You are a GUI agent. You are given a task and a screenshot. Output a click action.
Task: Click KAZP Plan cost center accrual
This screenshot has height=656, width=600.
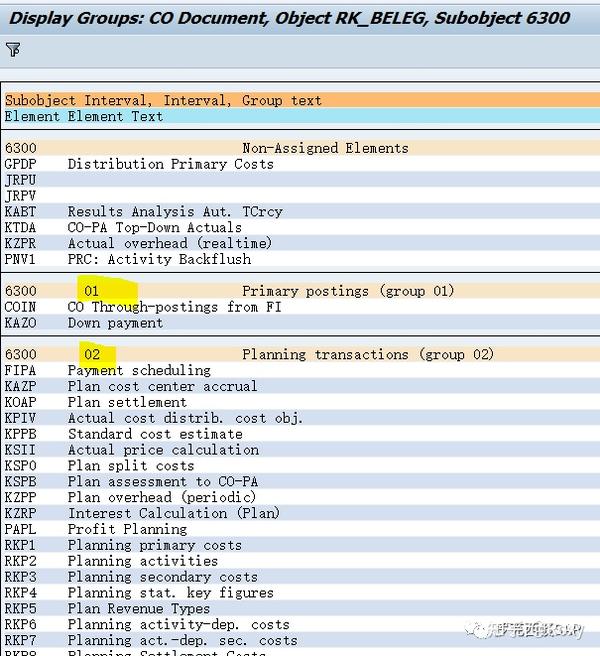(x=301, y=387)
